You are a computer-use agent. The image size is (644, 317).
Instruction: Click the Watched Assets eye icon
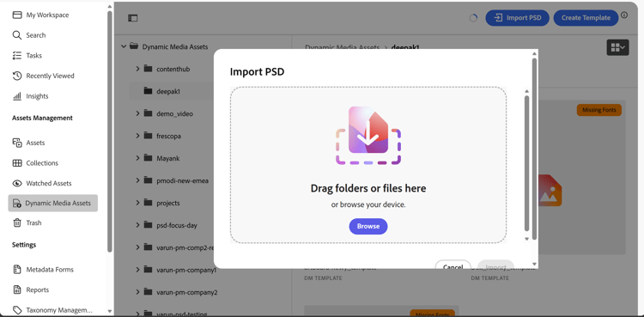(17, 183)
